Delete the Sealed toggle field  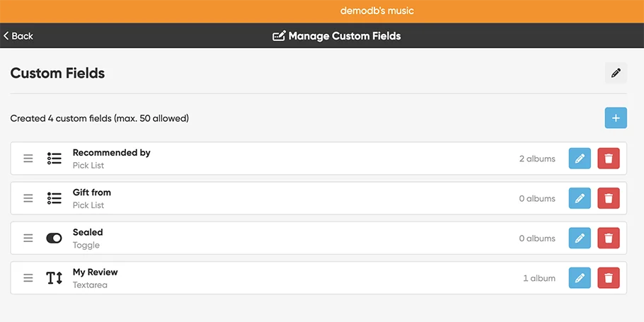pyautogui.click(x=608, y=238)
